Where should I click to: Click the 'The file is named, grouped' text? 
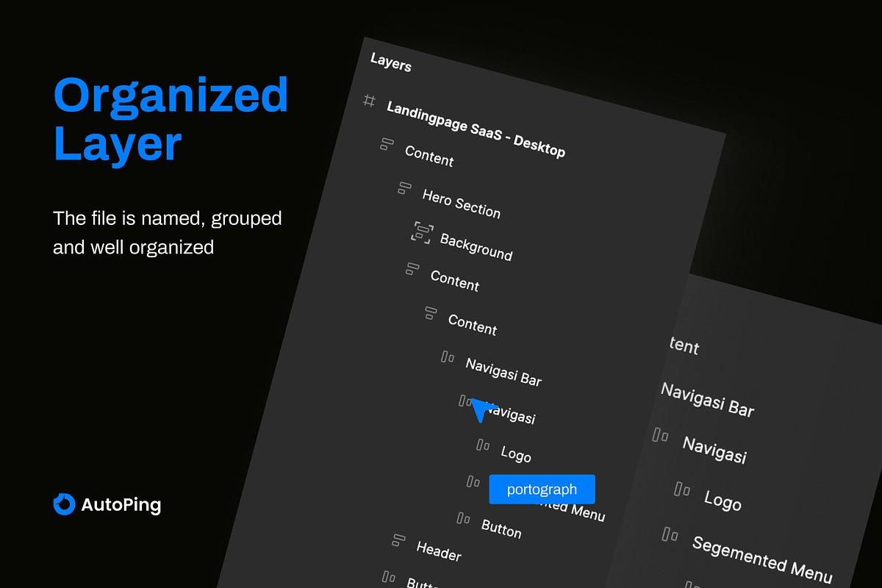point(168,218)
